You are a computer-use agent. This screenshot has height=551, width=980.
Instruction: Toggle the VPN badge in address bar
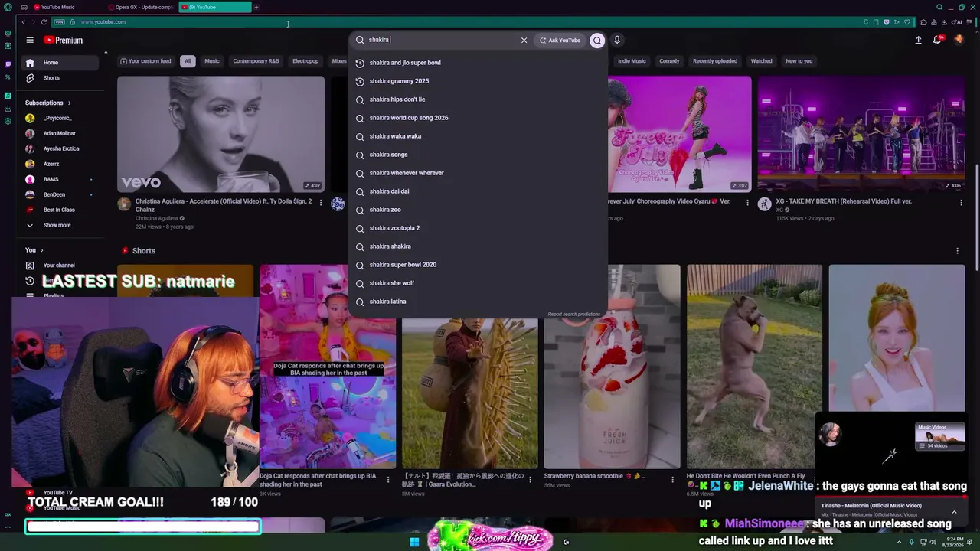60,22
